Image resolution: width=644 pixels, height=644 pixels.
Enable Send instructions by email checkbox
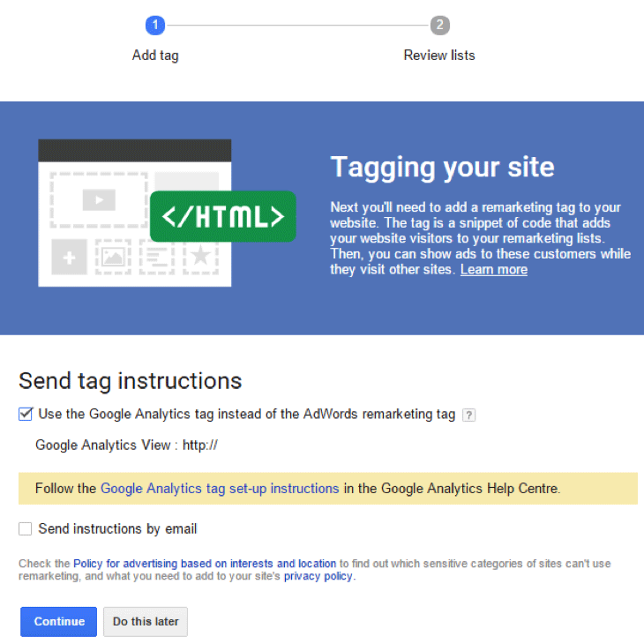(25, 528)
